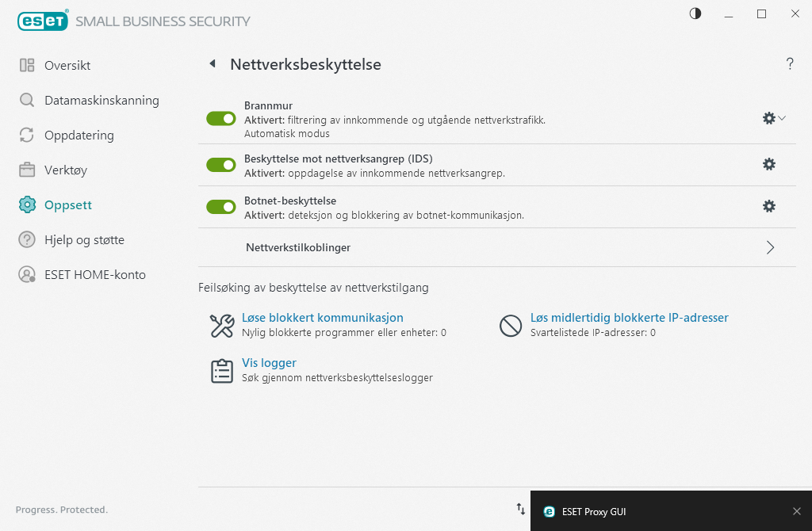Open Nettverkstilkoblinger via its chevron

[x=769, y=247]
